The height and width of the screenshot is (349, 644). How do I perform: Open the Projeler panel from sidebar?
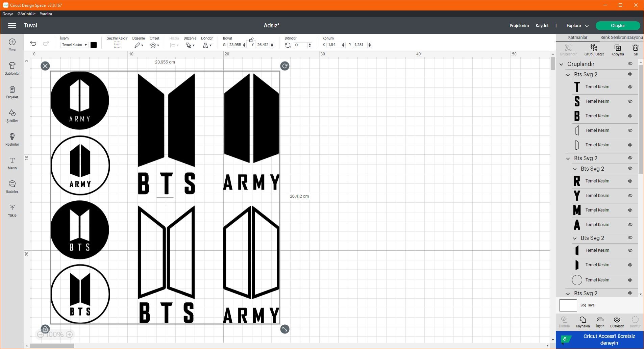point(12,92)
